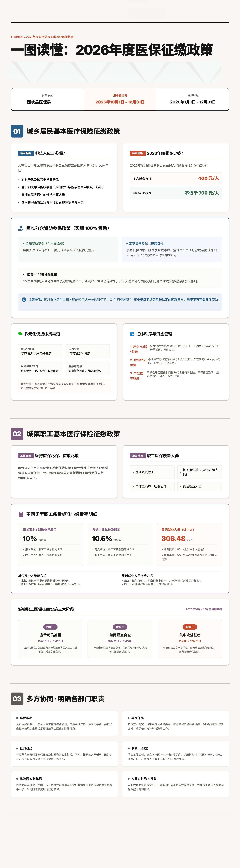Image resolution: width=240 pixels, height=868 pixels.
Task: Click the 个体工商户、社会团体 coverage item
Action: pos(152,486)
